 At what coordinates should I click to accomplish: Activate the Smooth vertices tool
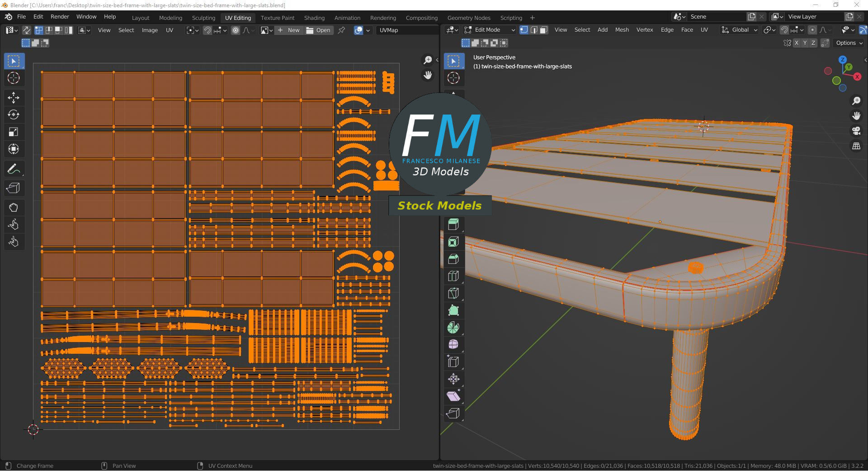pos(453,345)
